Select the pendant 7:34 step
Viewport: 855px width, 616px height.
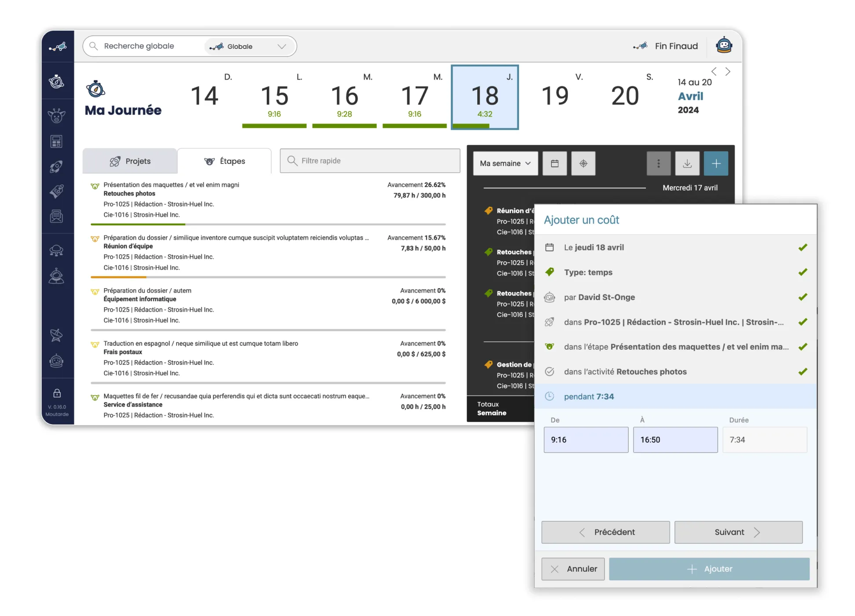(676, 396)
